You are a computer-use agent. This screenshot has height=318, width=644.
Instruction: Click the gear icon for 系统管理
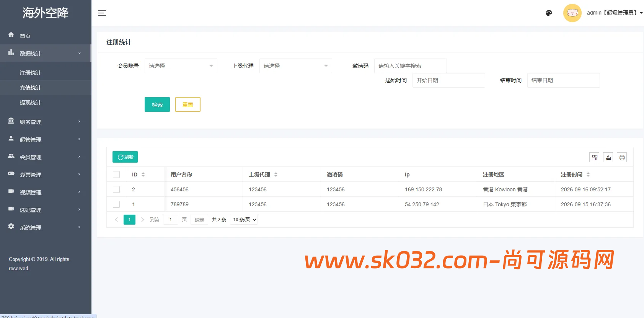point(11,227)
